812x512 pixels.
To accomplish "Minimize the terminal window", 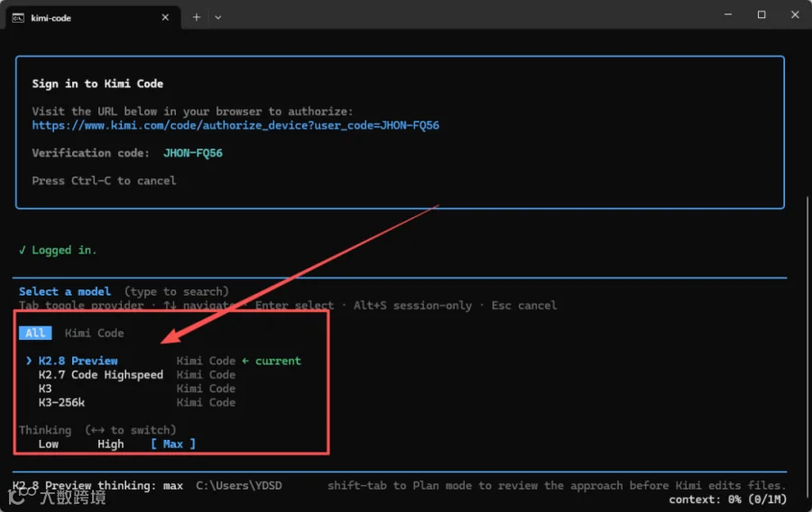I will click(x=728, y=14).
